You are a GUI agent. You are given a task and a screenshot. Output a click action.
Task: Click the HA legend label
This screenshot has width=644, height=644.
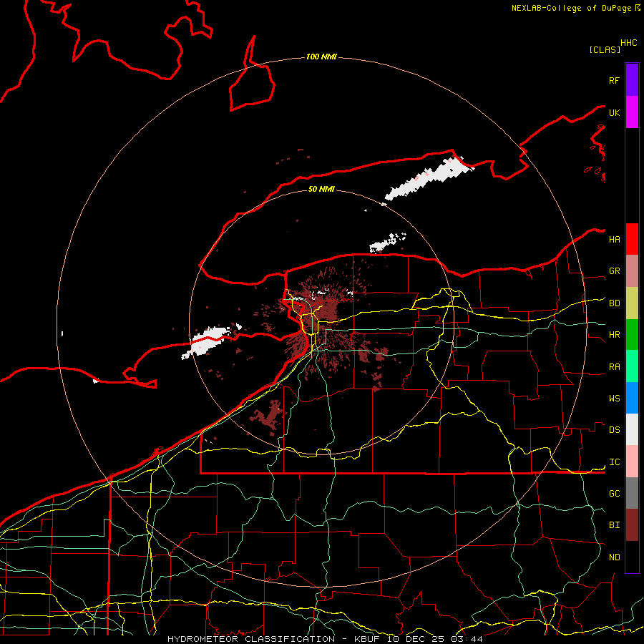(614, 240)
